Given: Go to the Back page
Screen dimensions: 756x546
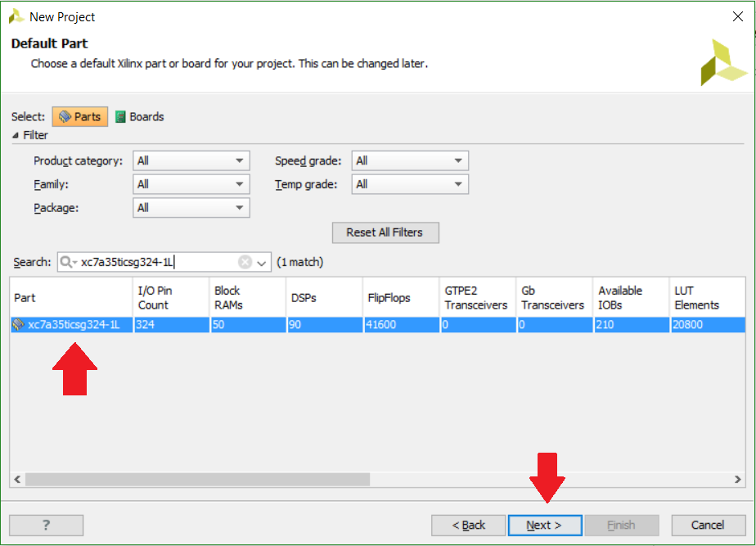Looking at the screenshot, I should (468, 525).
